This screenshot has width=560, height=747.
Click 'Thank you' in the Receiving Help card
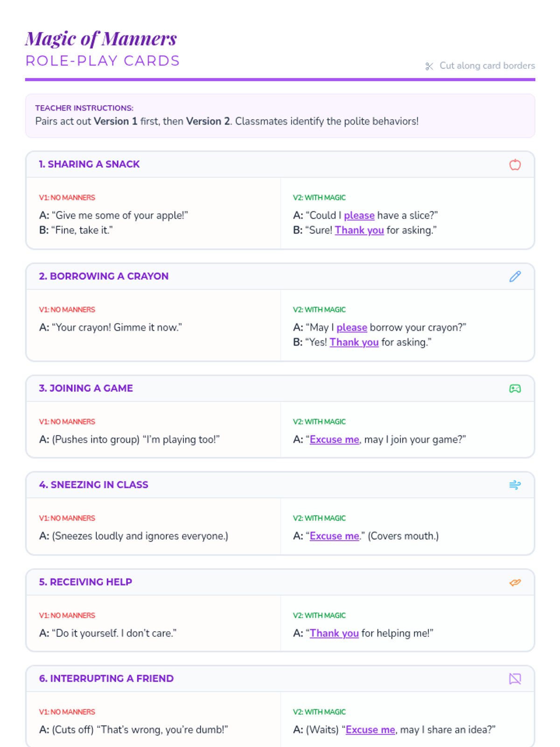pyautogui.click(x=334, y=634)
